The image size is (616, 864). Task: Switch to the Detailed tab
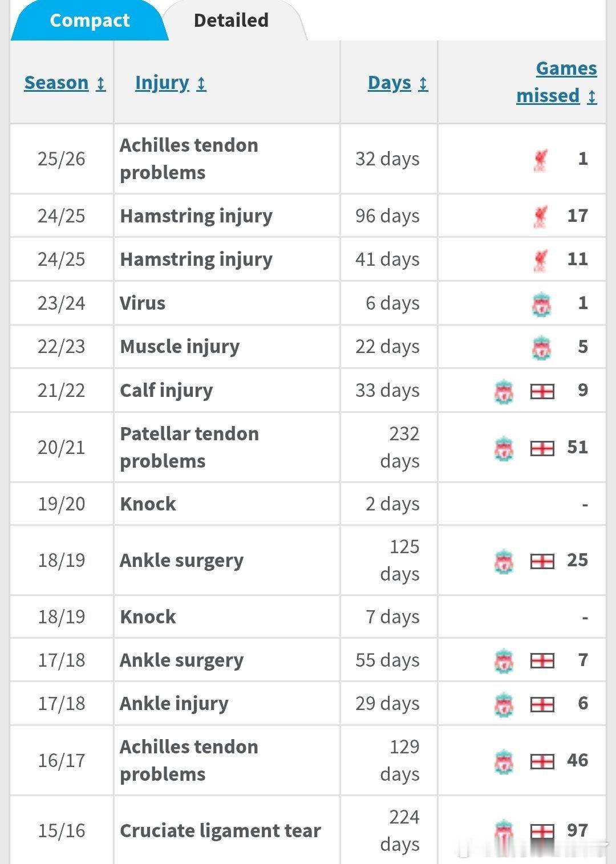click(x=231, y=21)
